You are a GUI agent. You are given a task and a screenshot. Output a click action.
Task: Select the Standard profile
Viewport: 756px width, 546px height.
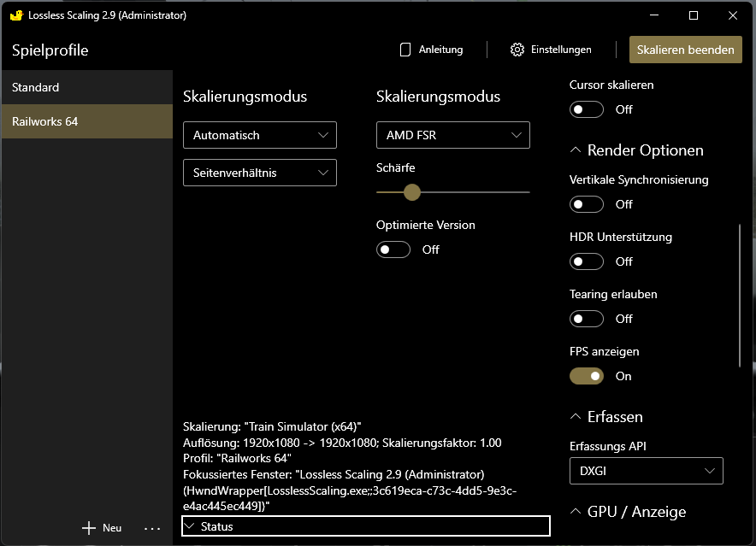87,87
